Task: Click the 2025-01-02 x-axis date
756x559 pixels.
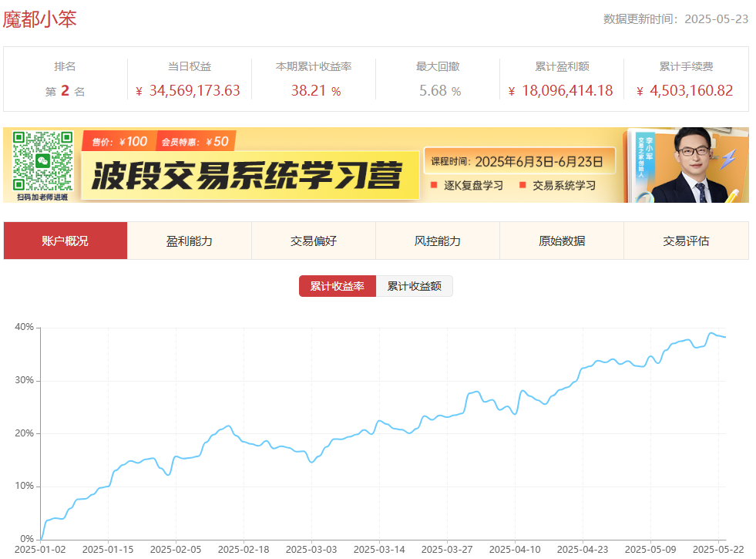Action: pyautogui.click(x=40, y=549)
